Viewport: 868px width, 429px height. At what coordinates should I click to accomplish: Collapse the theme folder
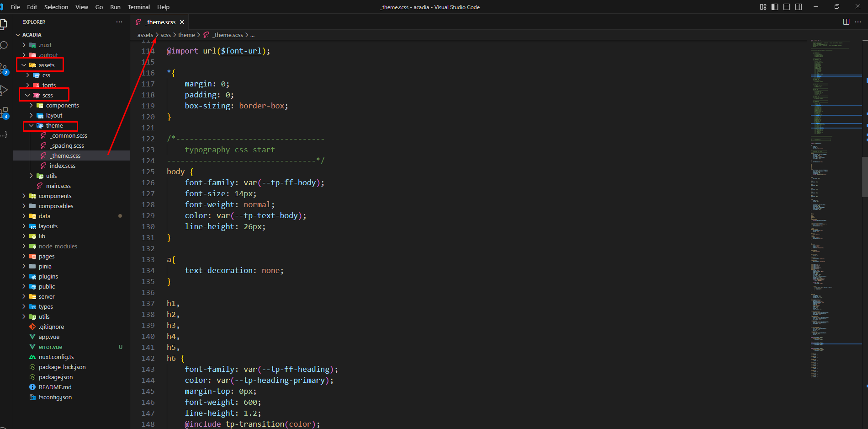click(72, 125)
